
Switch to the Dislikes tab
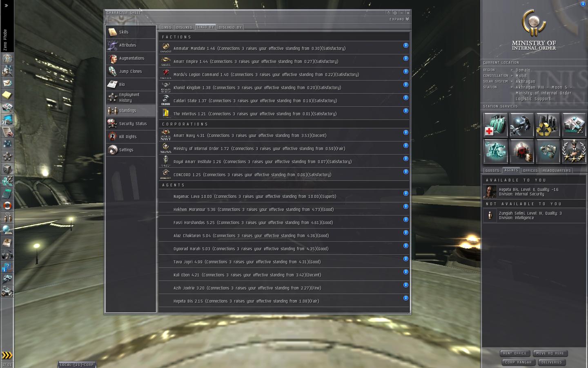click(x=184, y=27)
